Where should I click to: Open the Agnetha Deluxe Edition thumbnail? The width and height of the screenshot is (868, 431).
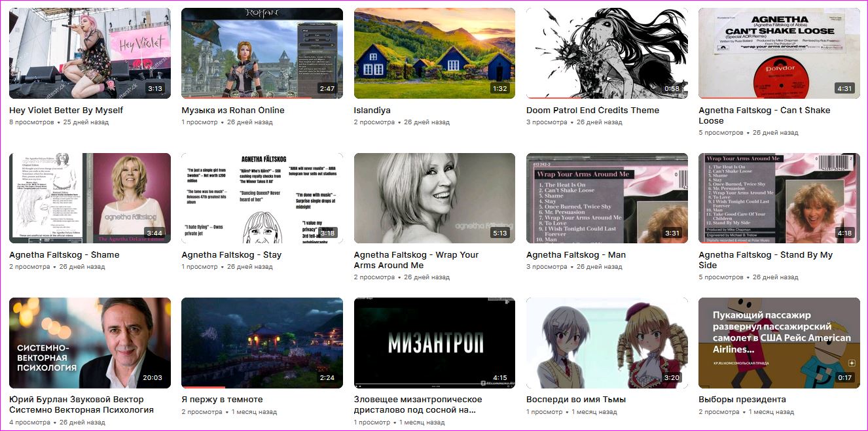(x=90, y=198)
